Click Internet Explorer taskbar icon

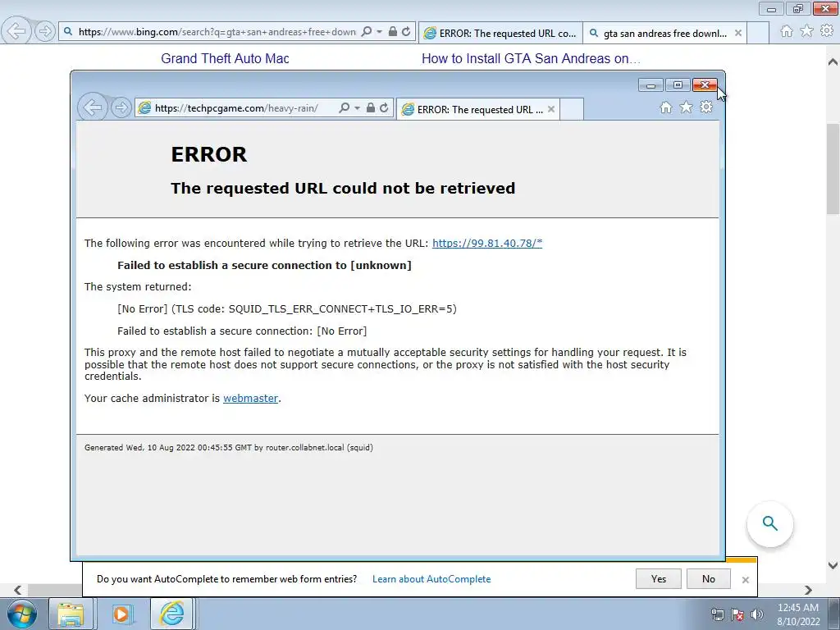(171, 614)
